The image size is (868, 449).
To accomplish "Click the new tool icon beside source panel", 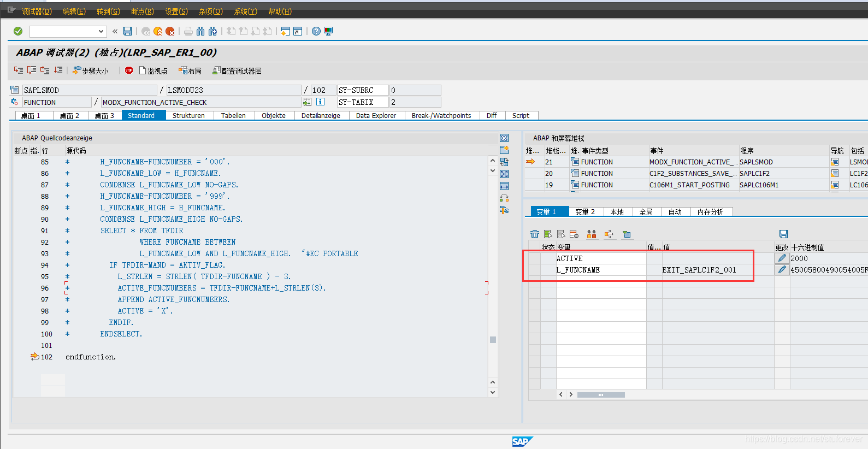I will click(x=504, y=150).
